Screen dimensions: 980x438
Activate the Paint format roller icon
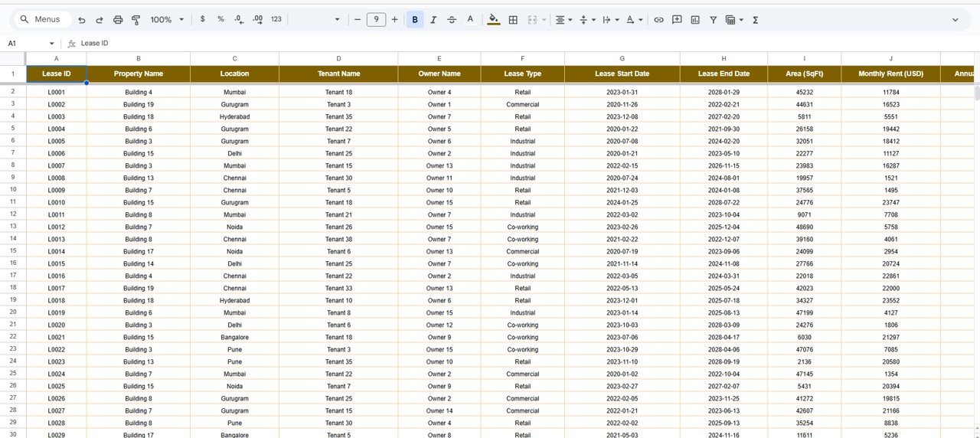coord(136,20)
